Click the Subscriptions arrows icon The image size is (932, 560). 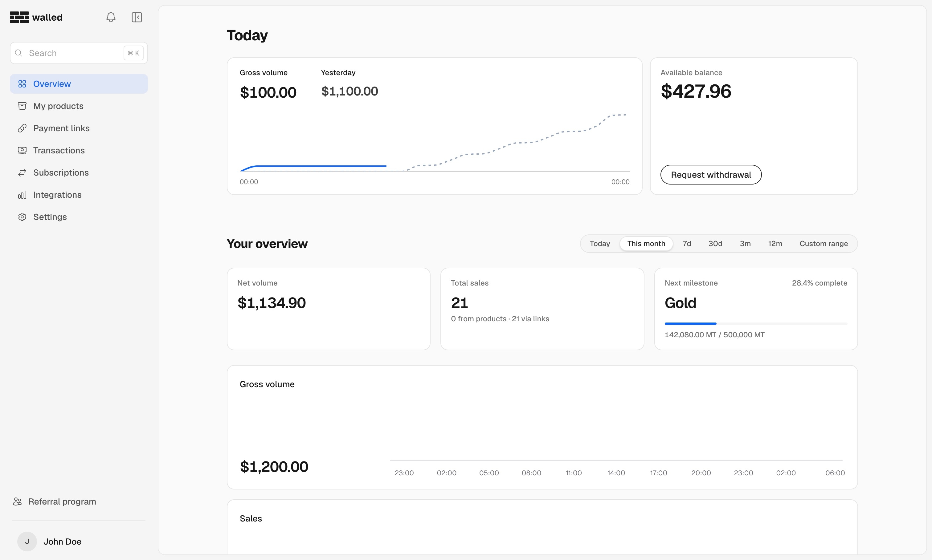22,172
